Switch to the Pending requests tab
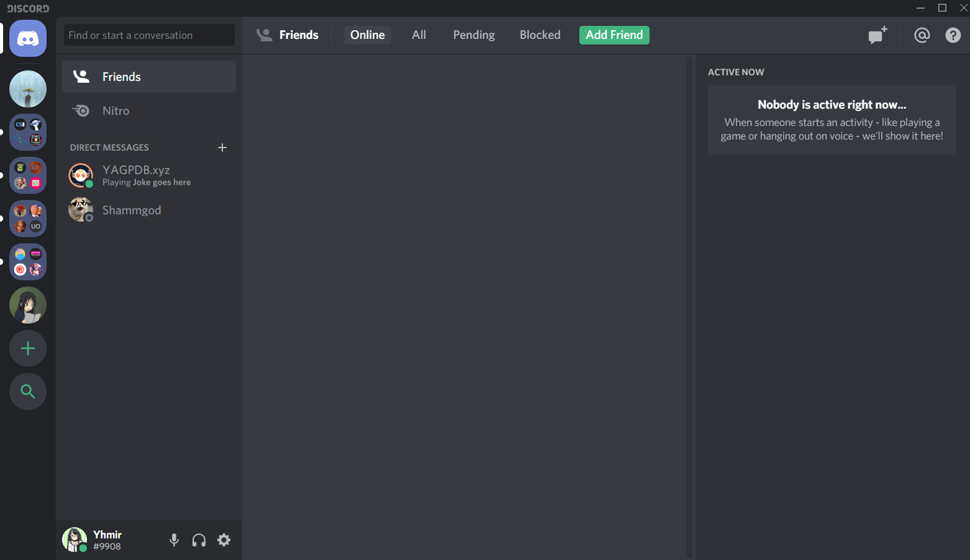Screen dimensions: 970x560 pos(474,35)
